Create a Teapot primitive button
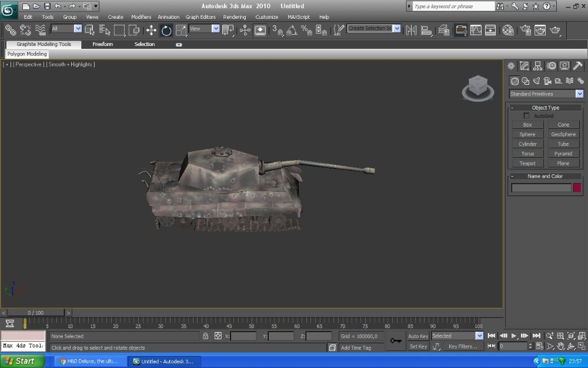This screenshot has width=588, height=368. (527, 163)
